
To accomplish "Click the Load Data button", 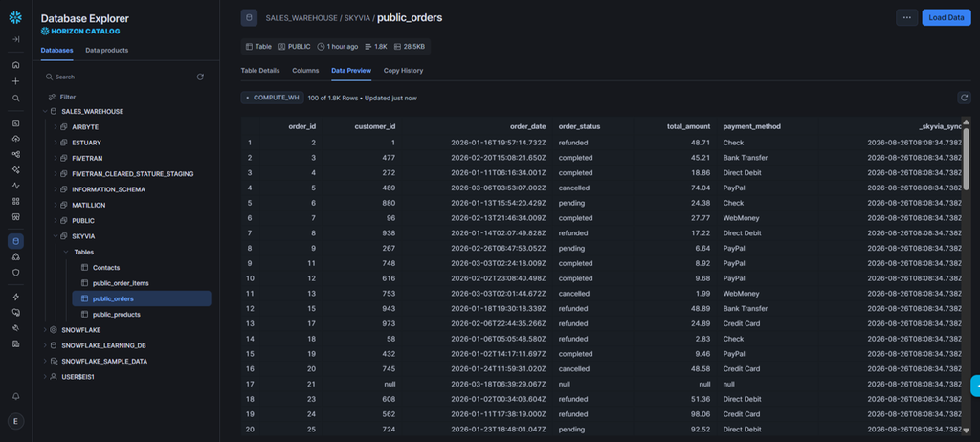I will (x=947, y=17).
